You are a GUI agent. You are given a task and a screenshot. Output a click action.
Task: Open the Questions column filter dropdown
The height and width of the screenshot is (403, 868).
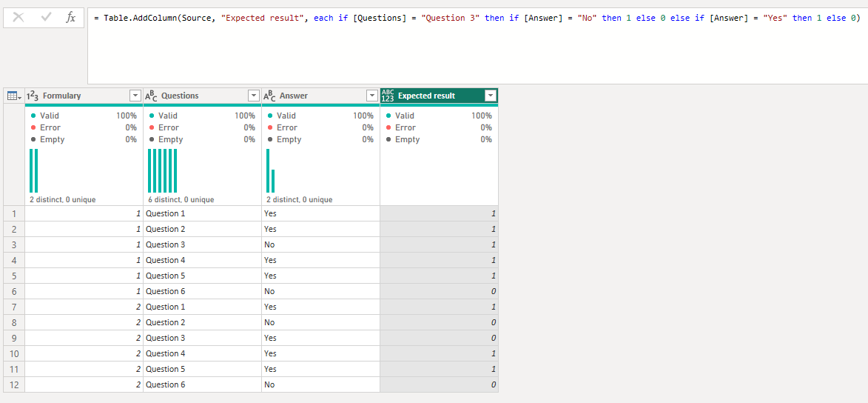254,96
